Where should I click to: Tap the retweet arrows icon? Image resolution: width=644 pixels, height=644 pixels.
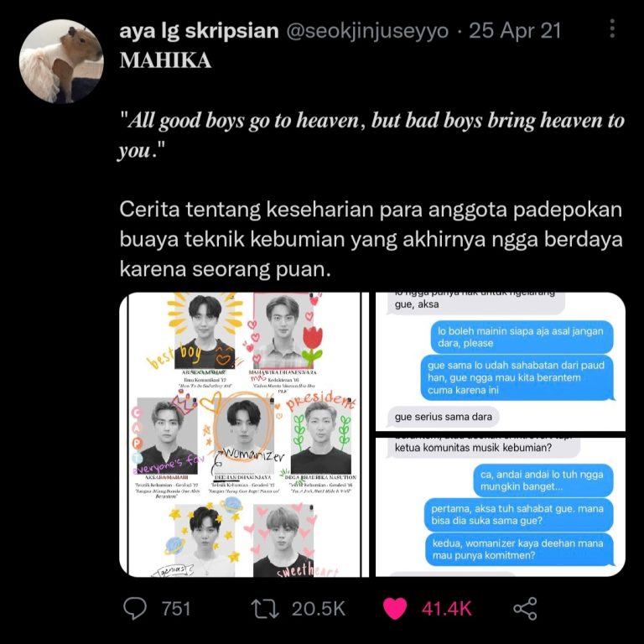click(x=265, y=609)
